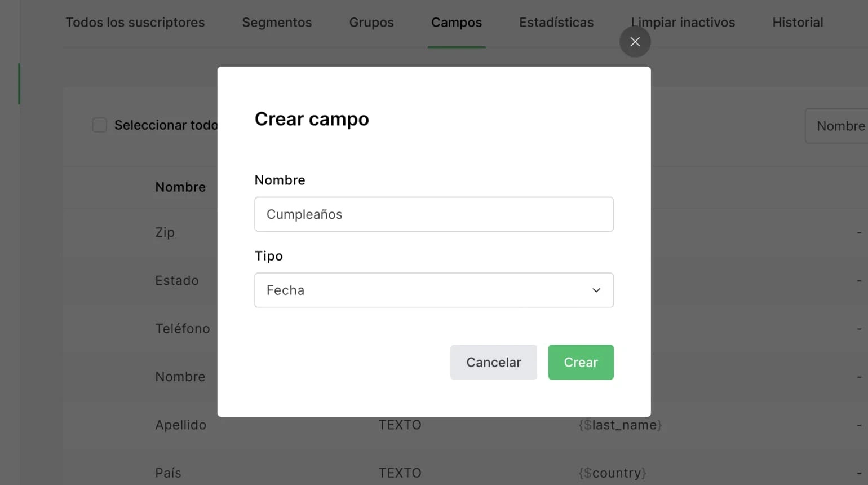Select the Campos tab
This screenshot has height=485, width=868.
coord(457,23)
